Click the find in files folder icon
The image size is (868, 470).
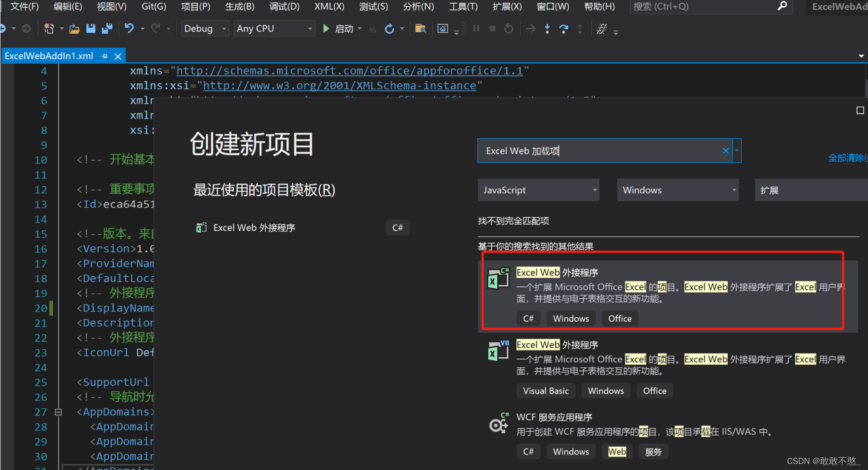coord(421,29)
